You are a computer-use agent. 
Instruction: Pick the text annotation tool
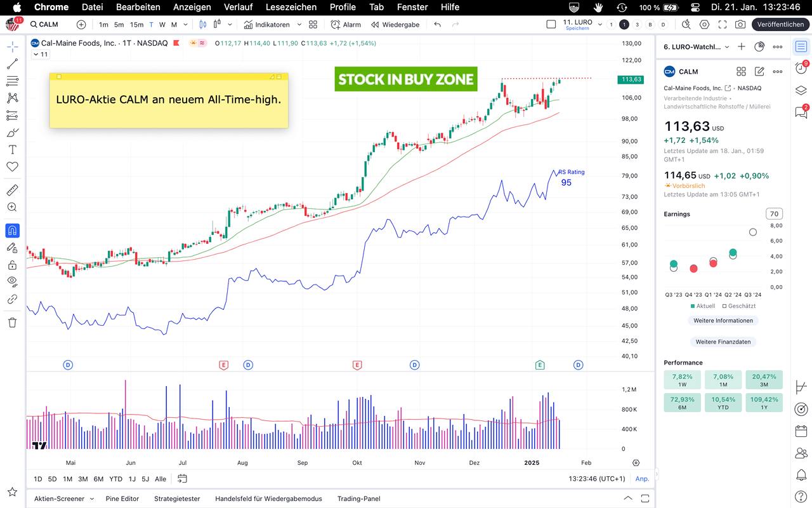click(x=12, y=150)
